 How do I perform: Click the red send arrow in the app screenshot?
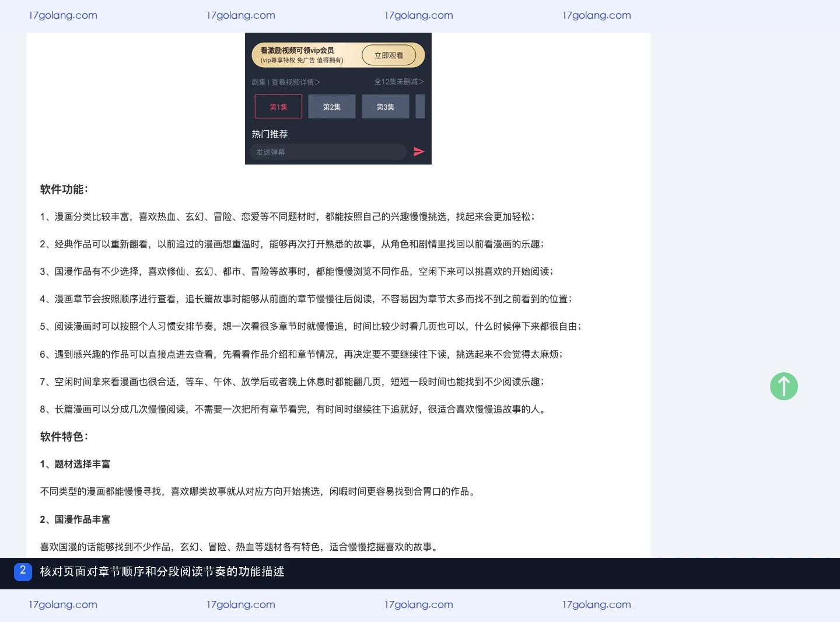pos(419,152)
